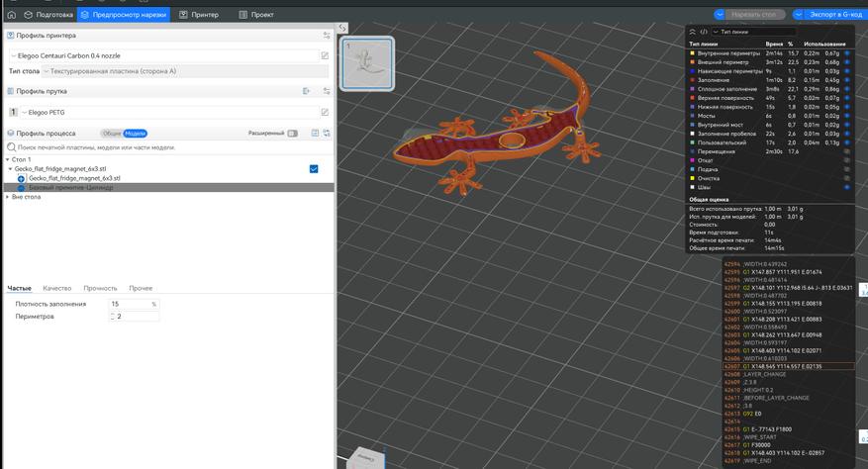Switch to the Подготовка tab
868x469 pixels.
[48, 16]
